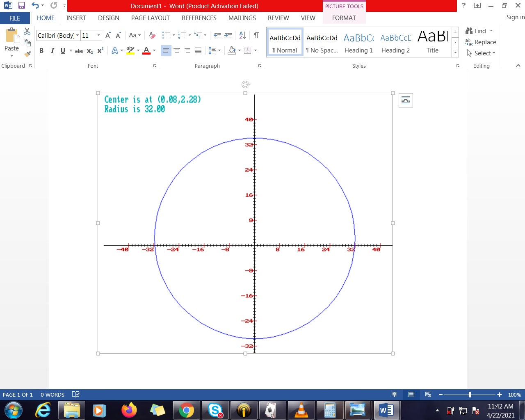Click the Format Painter brush icon
The image size is (525, 420).
27,54
